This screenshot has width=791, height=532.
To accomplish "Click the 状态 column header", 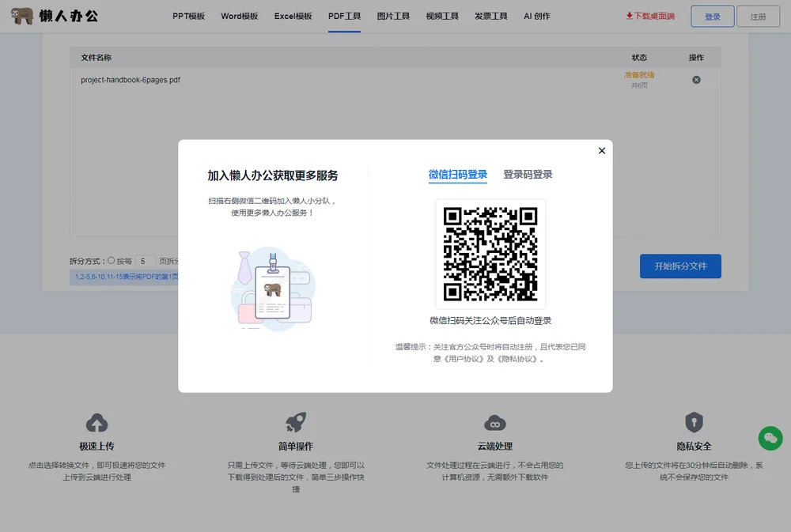I will 639,58.
